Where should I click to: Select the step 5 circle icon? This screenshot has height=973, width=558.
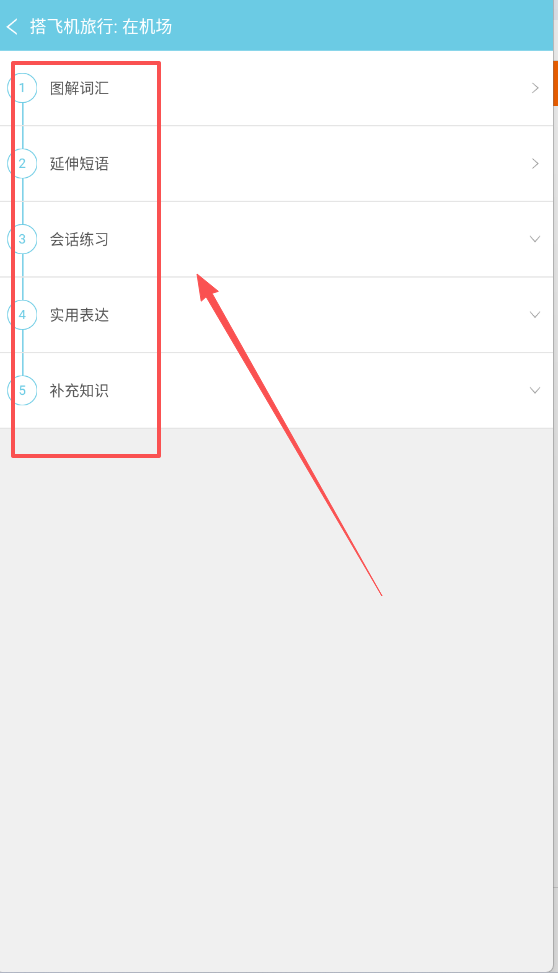[x=22, y=390]
